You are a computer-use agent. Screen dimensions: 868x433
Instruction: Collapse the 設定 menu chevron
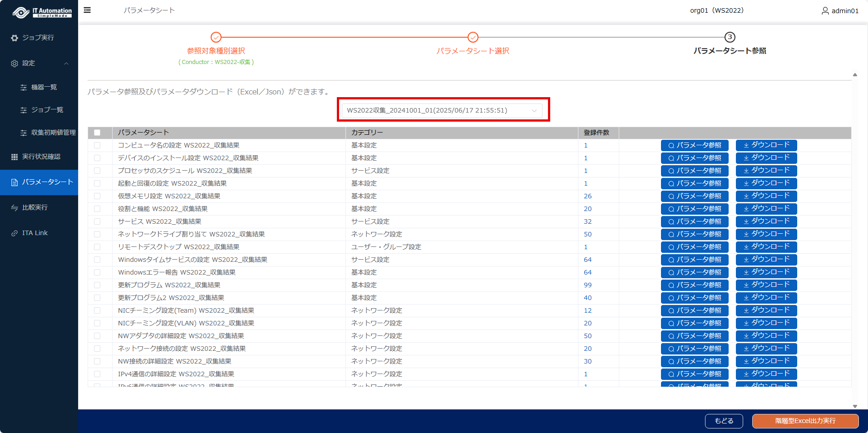coord(66,64)
